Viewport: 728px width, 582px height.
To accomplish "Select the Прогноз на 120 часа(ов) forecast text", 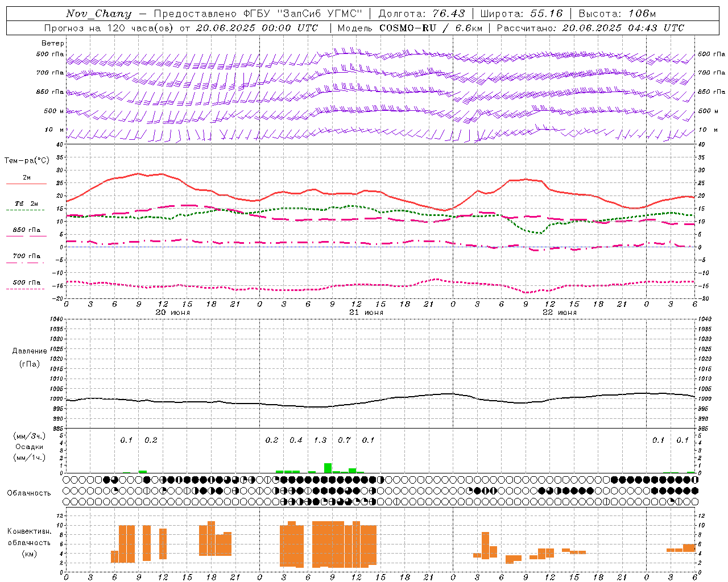I will (x=110, y=28).
